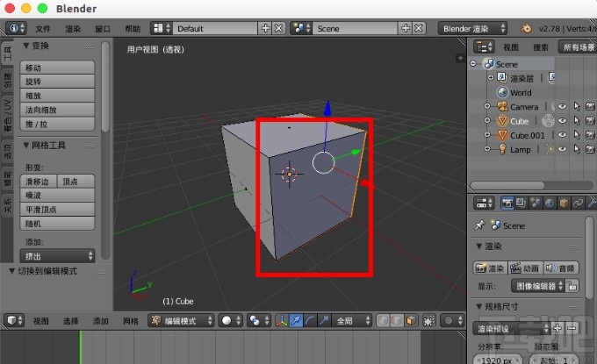597x364 pixels.
Task: Toggle Cube.001 renderability camera icon
Action: click(x=590, y=135)
